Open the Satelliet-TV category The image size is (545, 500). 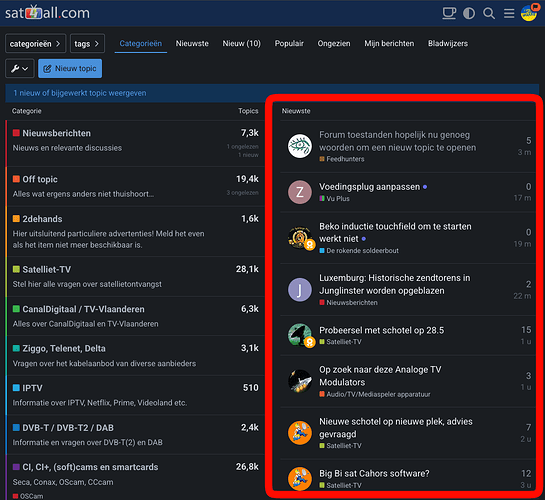point(47,269)
